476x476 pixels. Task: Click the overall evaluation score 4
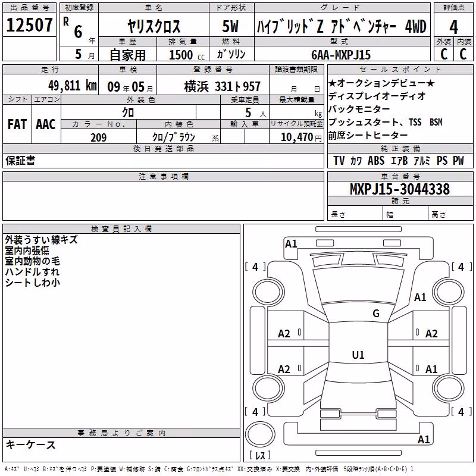(453, 27)
